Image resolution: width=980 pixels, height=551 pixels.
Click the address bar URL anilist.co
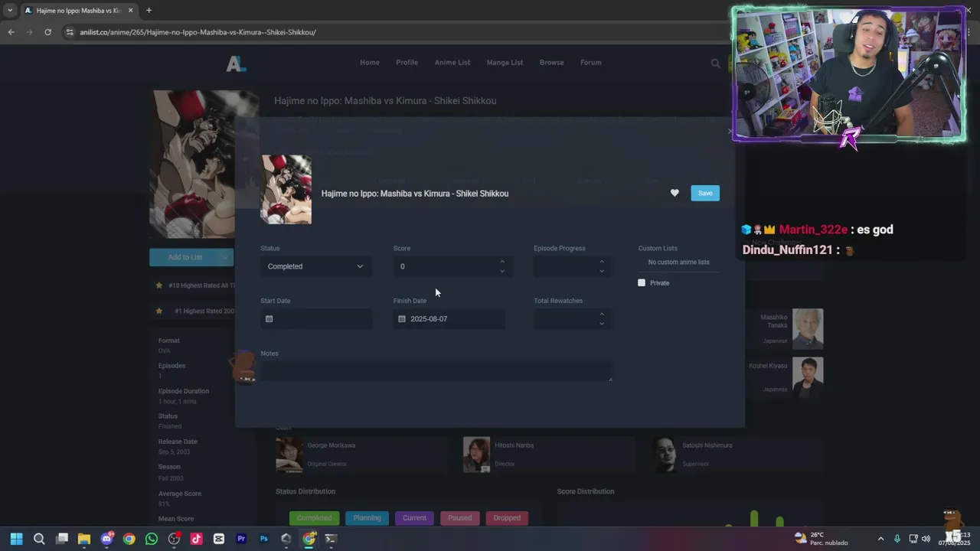[x=198, y=32]
